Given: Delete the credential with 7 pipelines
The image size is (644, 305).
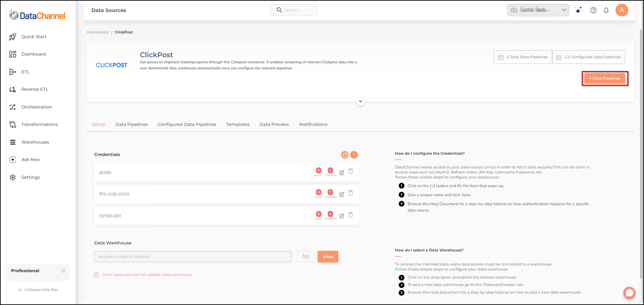Looking at the screenshot, I should point(351,193).
